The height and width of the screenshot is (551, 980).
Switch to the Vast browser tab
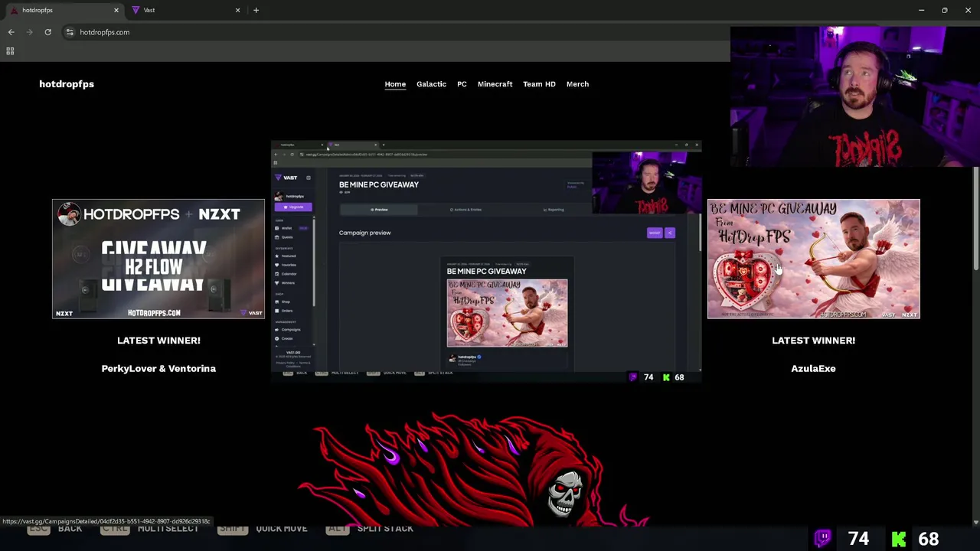point(184,10)
